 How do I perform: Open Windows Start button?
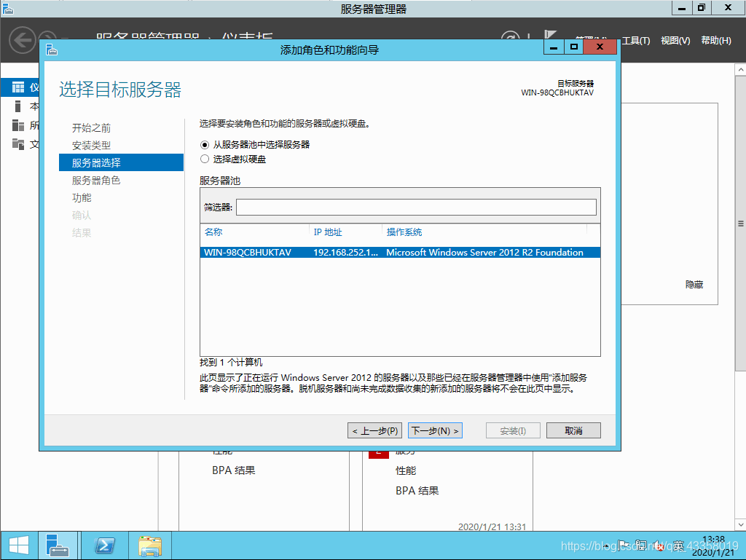coord(19,545)
